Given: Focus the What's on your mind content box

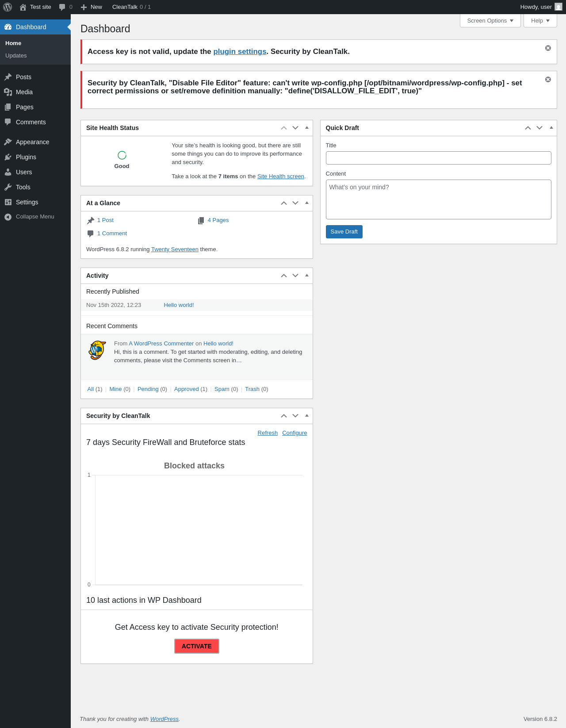Looking at the screenshot, I should tap(439, 199).
